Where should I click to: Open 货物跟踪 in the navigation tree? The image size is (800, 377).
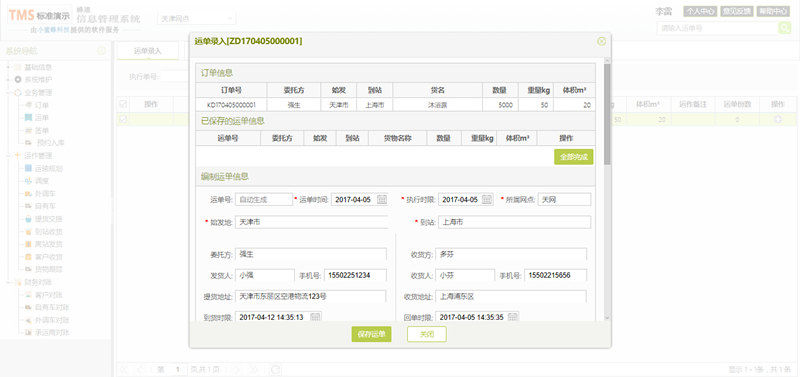pos(48,269)
